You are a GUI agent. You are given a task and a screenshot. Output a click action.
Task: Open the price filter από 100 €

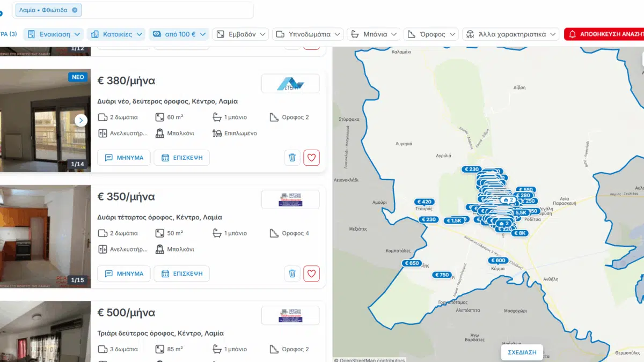(179, 34)
